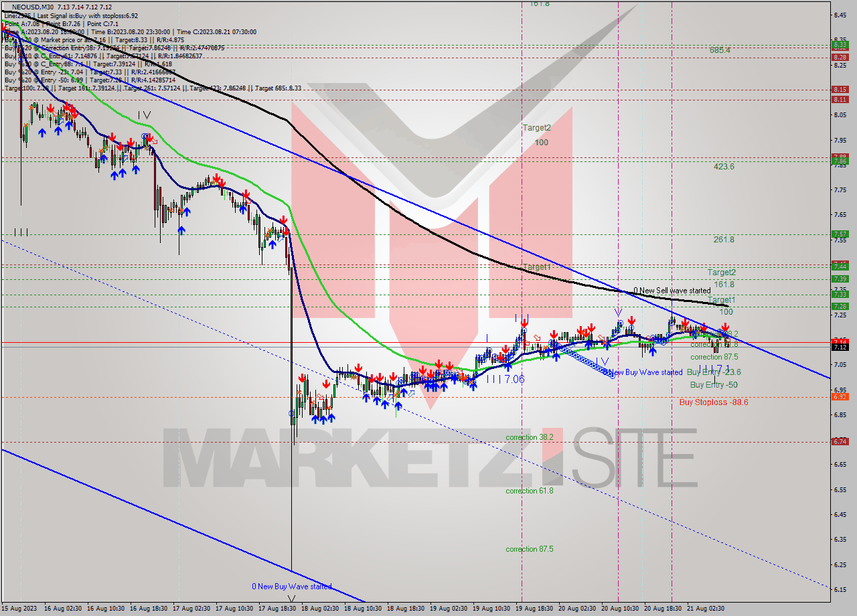The width and height of the screenshot is (857, 616).
Task: Click the 6.35 price axis value
Action: (x=841, y=539)
